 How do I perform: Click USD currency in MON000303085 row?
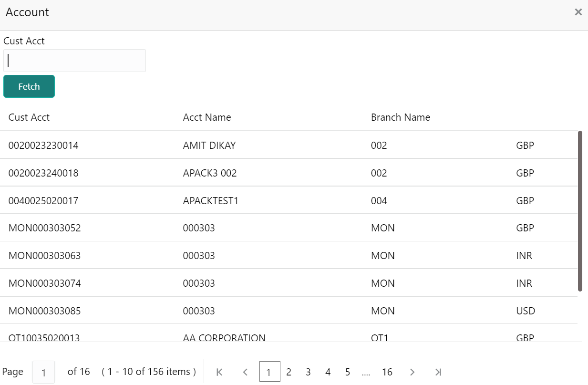(x=526, y=311)
